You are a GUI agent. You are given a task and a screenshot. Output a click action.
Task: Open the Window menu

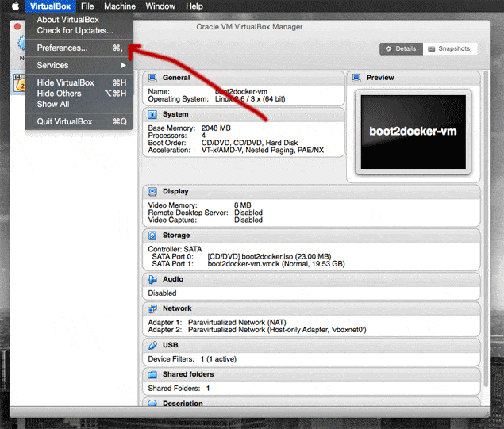(160, 6)
